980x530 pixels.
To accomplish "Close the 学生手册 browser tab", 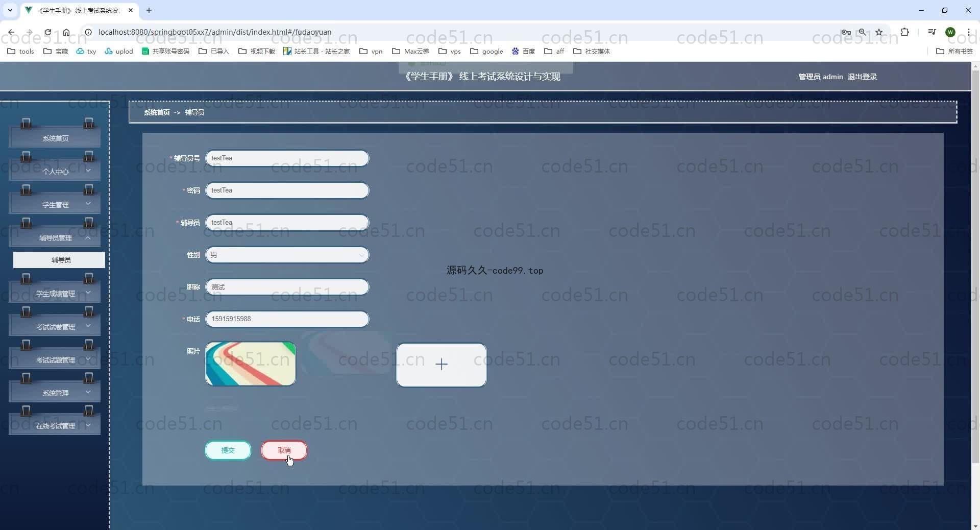I will point(131,10).
